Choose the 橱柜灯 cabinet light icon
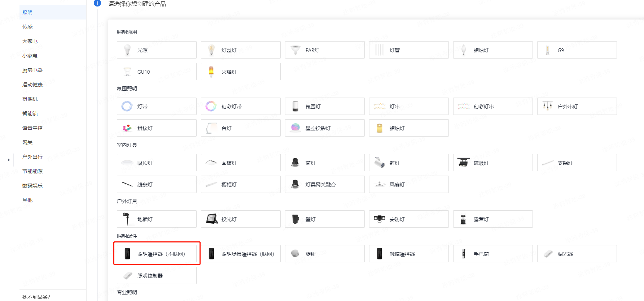 [x=211, y=184]
